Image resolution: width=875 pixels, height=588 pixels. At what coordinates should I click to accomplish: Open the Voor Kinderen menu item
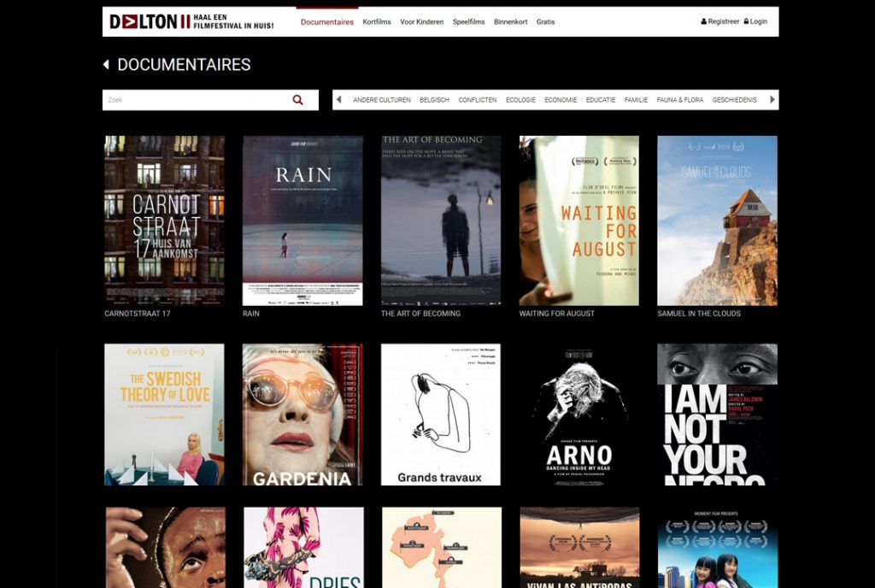point(422,21)
